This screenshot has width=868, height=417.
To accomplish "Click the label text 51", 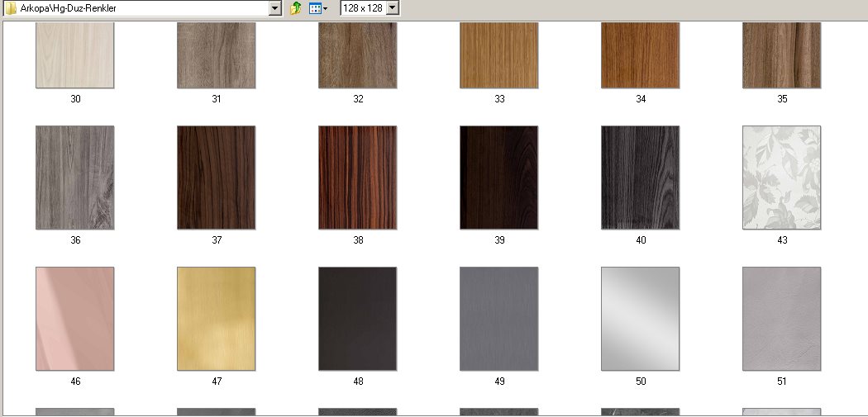I will point(782,381).
